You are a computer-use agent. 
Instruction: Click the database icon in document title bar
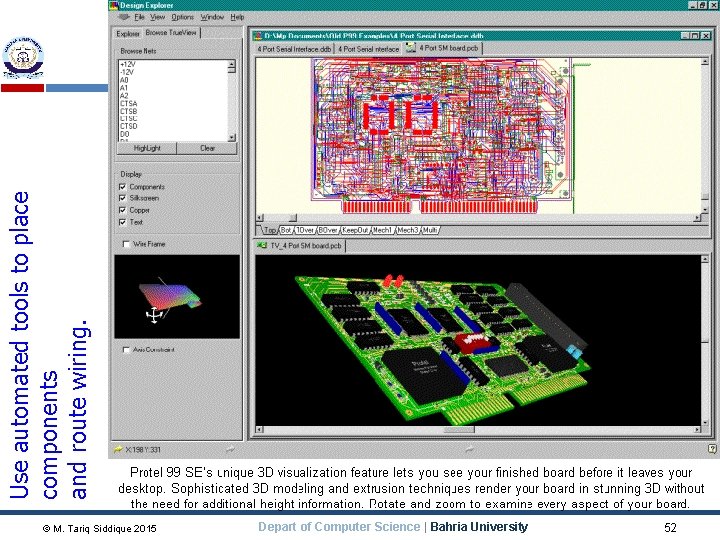point(258,36)
